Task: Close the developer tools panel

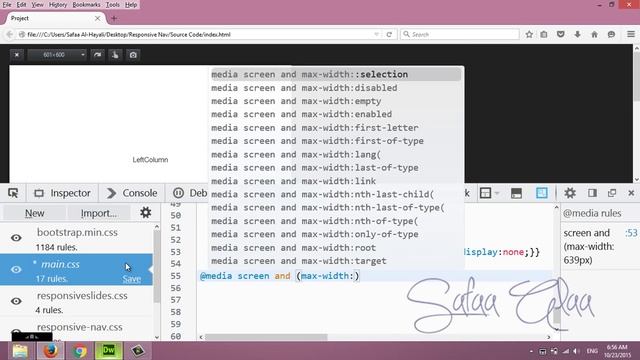Action: tap(631, 193)
